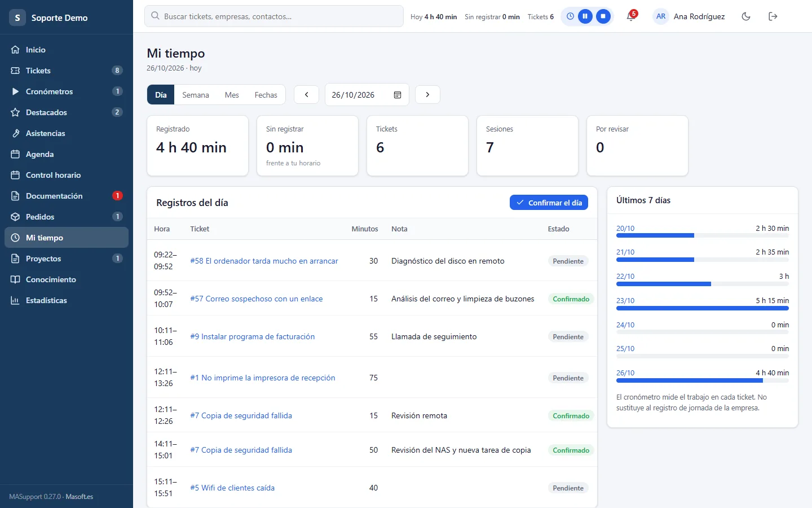Click the logout icon
This screenshot has height=508, width=812.
pyautogui.click(x=773, y=16)
